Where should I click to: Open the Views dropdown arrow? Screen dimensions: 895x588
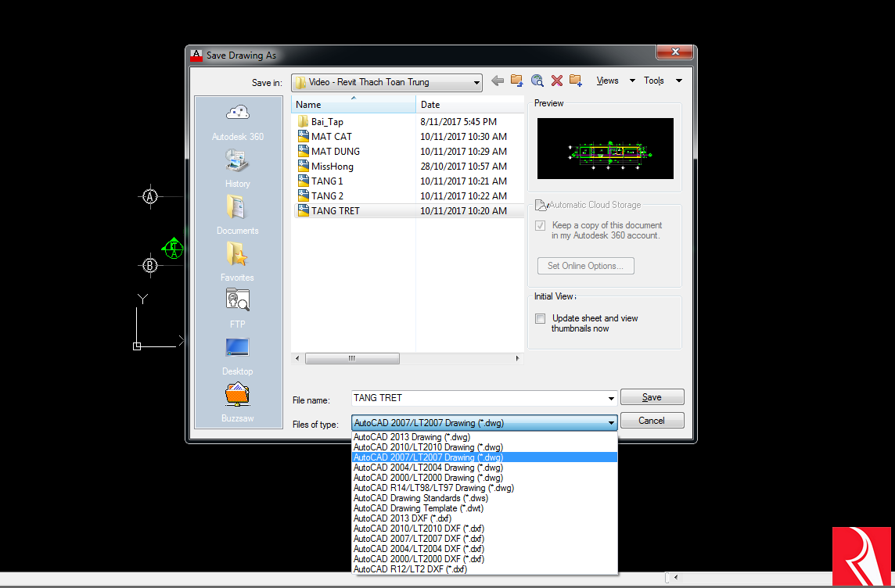(632, 81)
